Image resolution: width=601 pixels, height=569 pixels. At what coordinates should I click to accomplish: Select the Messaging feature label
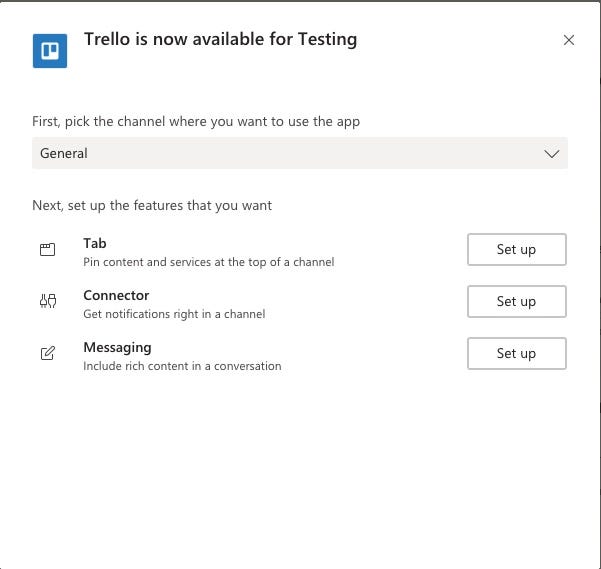[117, 347]
